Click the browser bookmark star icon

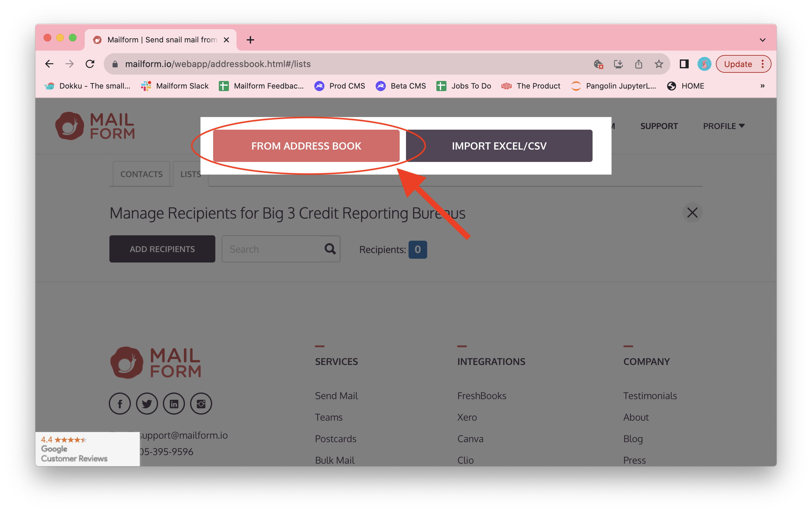pos(659,64)
